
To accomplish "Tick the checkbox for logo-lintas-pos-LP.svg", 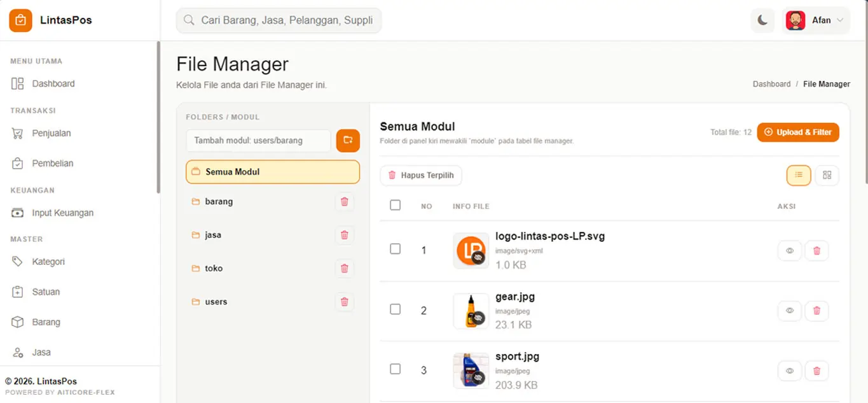I will tap(395, 249).
